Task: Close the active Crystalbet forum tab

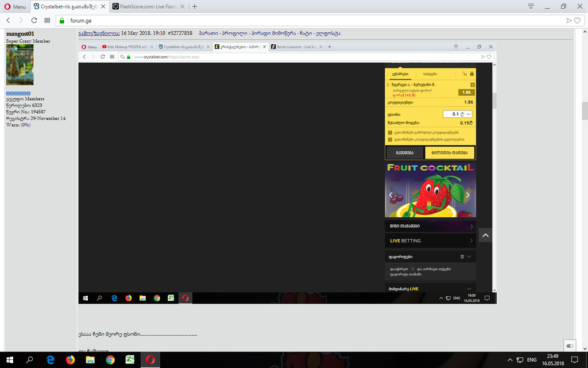Action: click(x=103, y=6)
